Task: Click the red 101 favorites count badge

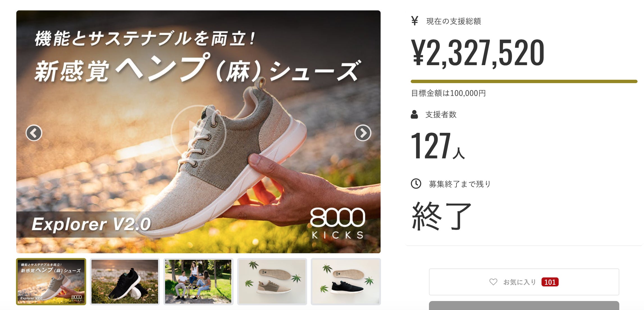Action: (550, 282)
